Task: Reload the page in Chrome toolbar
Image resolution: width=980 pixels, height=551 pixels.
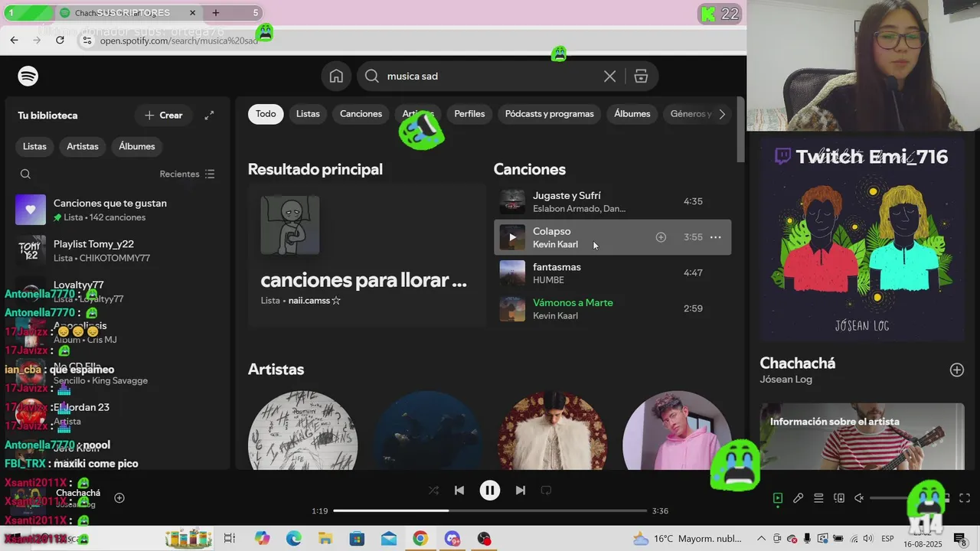Action: tap(60, 40)
